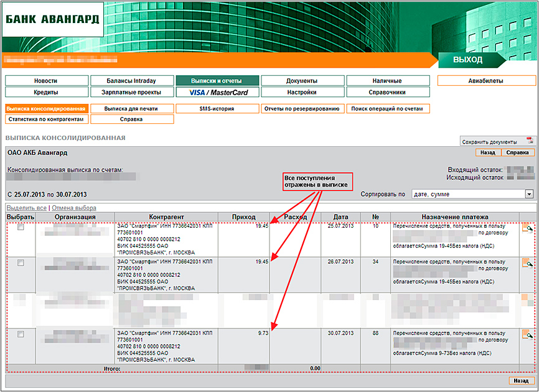Screen dimensions: 539x392
Task: Click the date cell 30.07.2013
Action: [x=340, y=334]
